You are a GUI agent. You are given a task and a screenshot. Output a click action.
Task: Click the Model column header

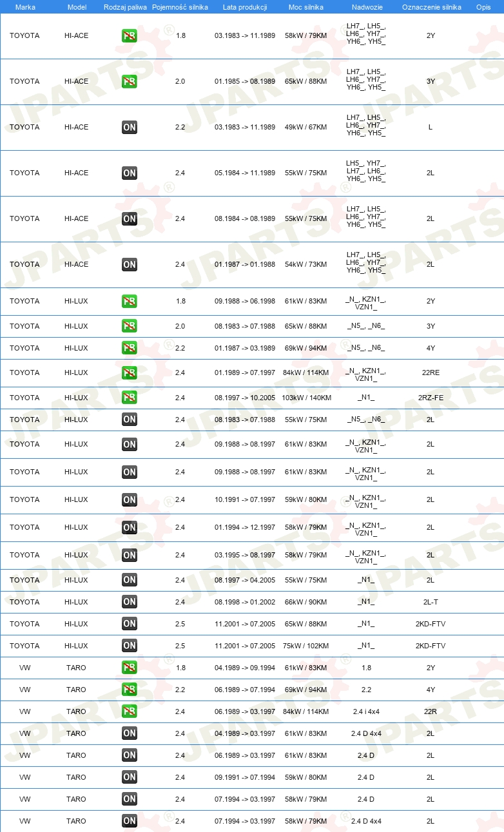point(76,7)
